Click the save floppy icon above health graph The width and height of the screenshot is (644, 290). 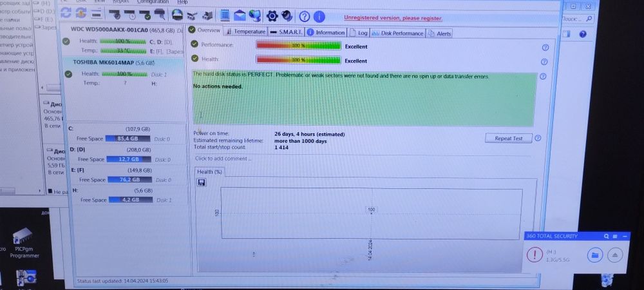(201, 182)
